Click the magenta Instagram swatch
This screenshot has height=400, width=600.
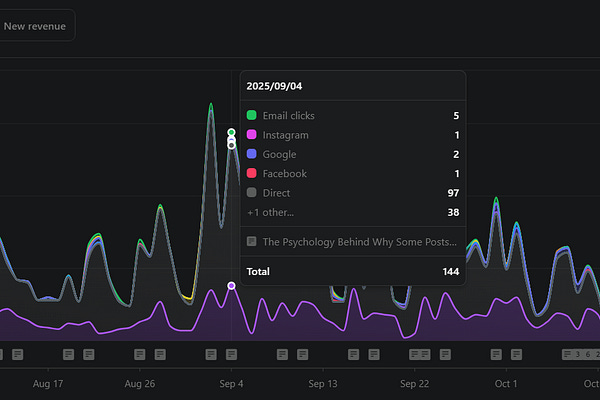click(251, 134)
